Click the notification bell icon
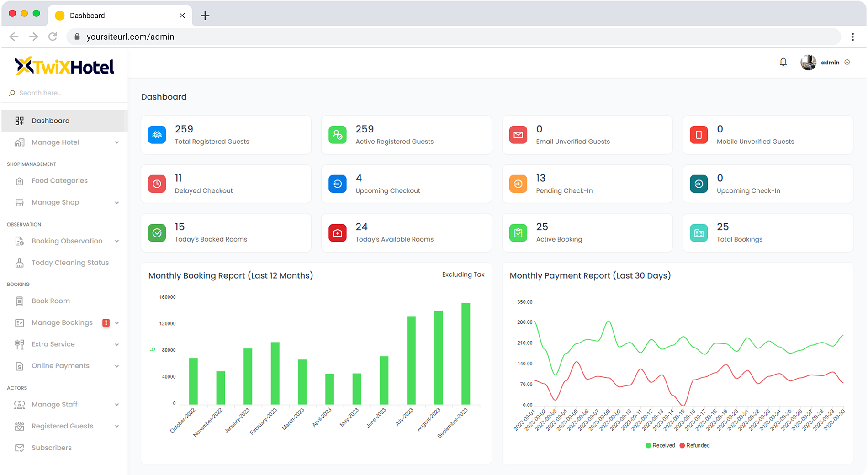This screenshot has height=475, width=868. click(x=783, y=62)
